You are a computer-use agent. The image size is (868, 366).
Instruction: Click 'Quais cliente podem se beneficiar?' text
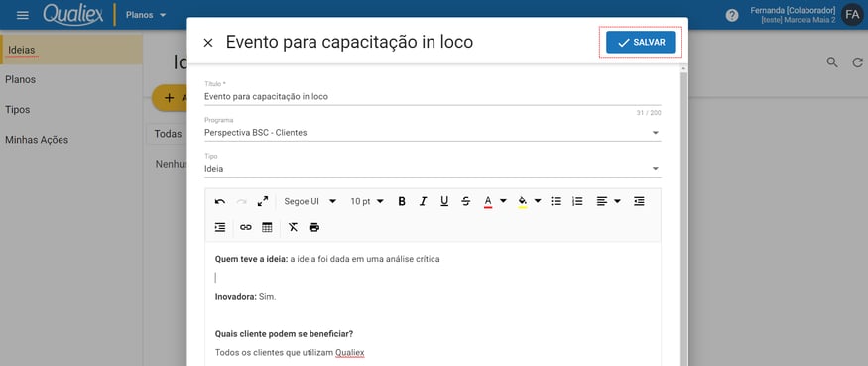(284, 334)
